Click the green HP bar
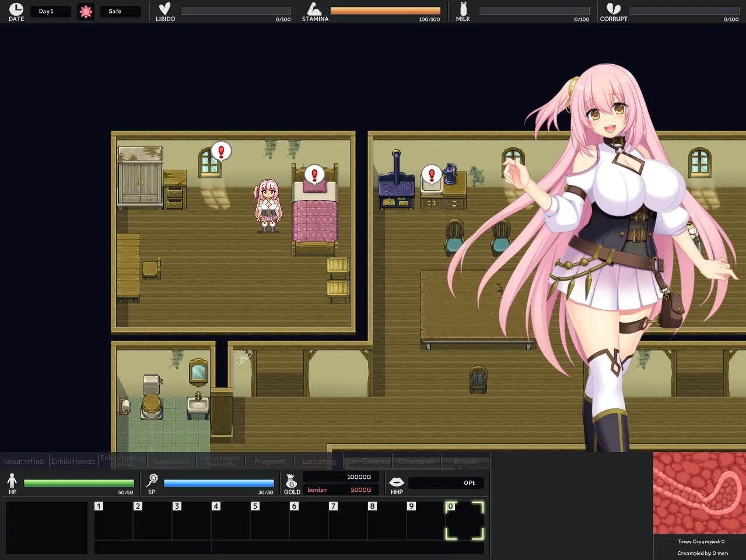 (x=79, y=483)
